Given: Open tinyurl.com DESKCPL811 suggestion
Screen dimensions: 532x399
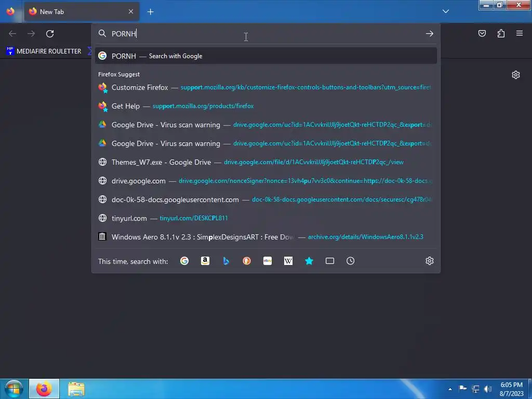Looking at the screenshot, I should point(266,218).
